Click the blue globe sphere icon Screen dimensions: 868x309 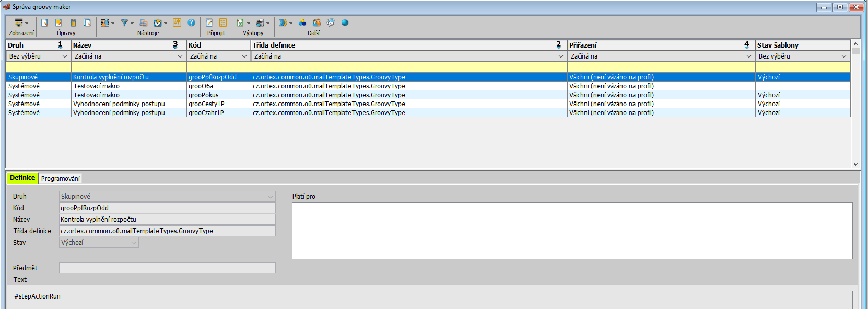coord(345,22)
